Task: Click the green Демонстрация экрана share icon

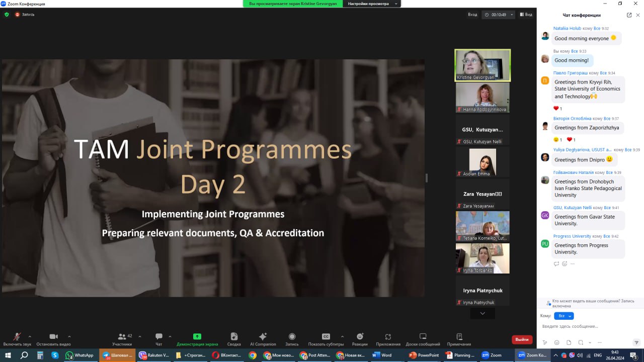Action: pyautogui.click(x=197, y=337)
